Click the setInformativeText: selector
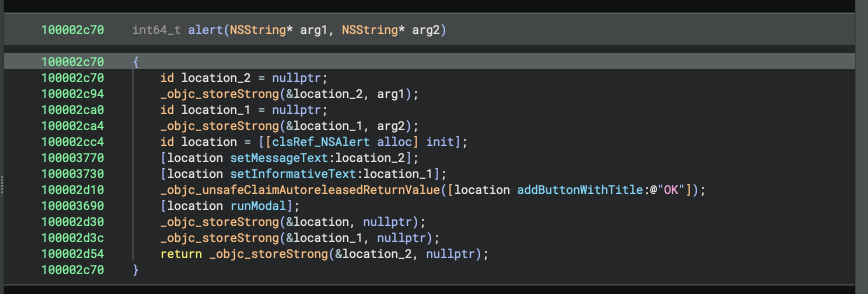The image size is (868, 294). pos(296,174)
